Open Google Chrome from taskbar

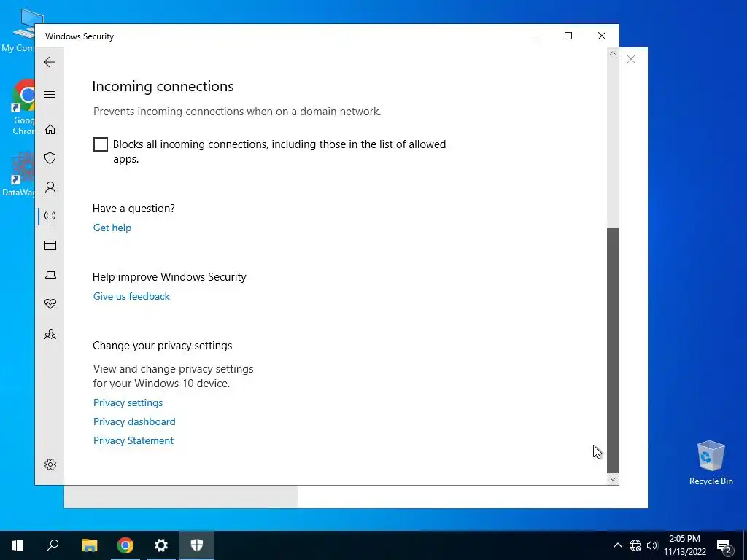click(125, 545)
